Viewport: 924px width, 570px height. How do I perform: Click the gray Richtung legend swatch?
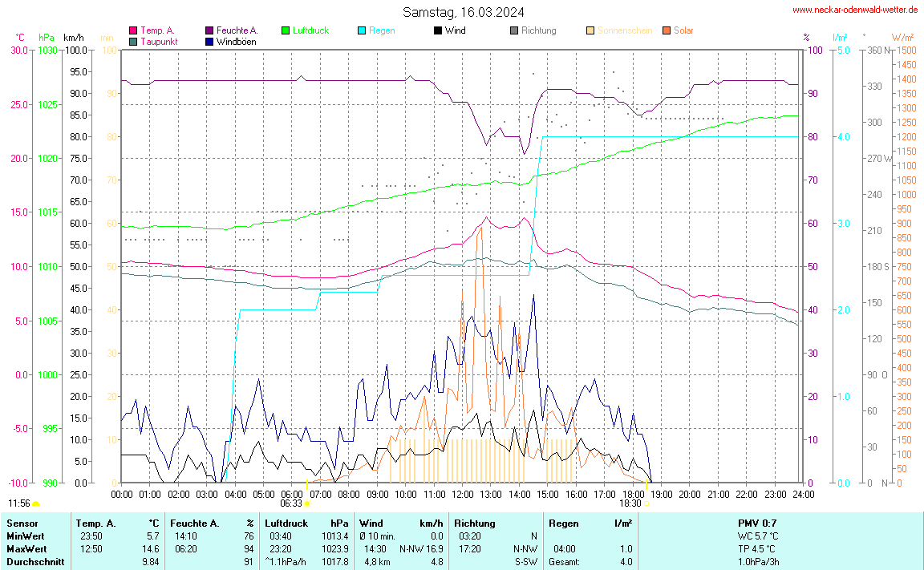[x=514, y=30]
